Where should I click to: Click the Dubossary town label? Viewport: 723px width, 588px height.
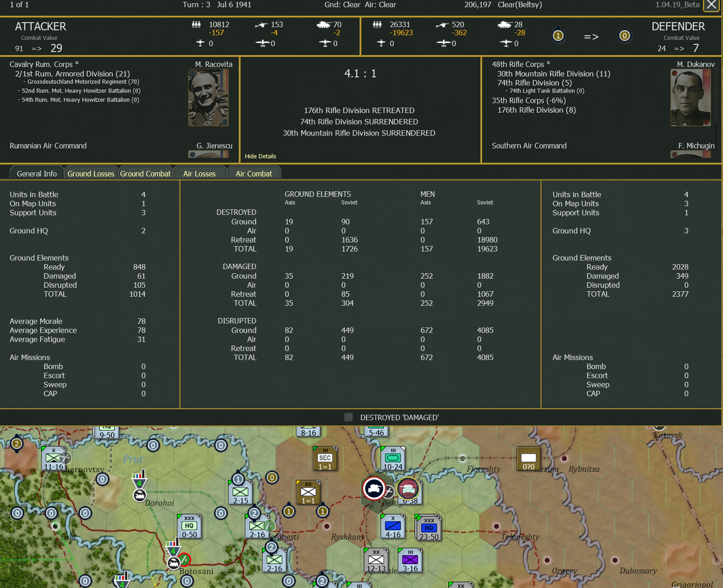click(x=638, y=571)
